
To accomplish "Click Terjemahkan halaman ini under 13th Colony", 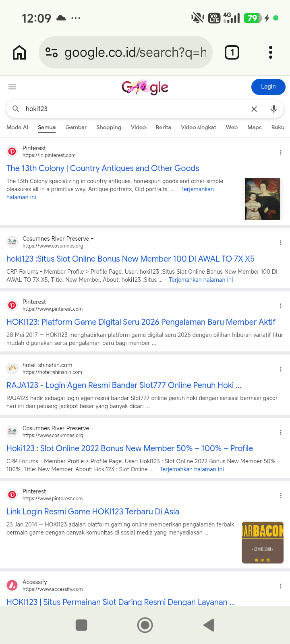I will [197, 189].
